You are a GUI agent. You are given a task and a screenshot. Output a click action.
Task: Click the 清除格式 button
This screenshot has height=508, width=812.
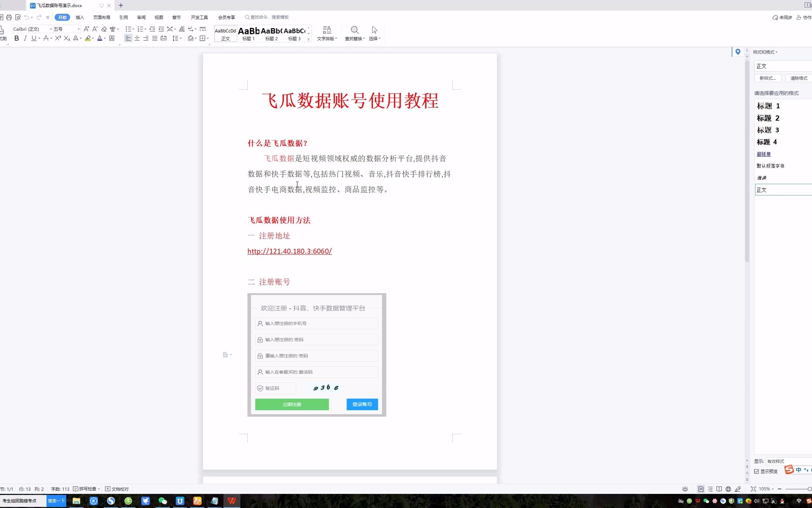(x=799, y=78)
